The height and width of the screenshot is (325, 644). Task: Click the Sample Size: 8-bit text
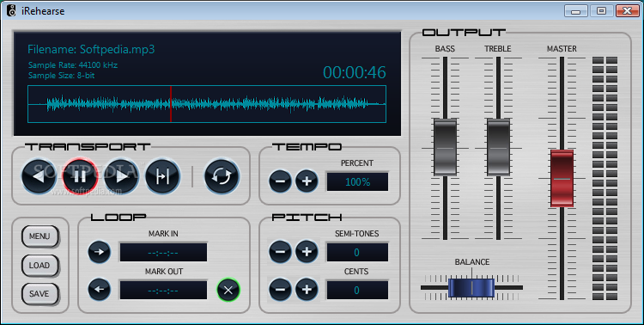coord(62,76)
